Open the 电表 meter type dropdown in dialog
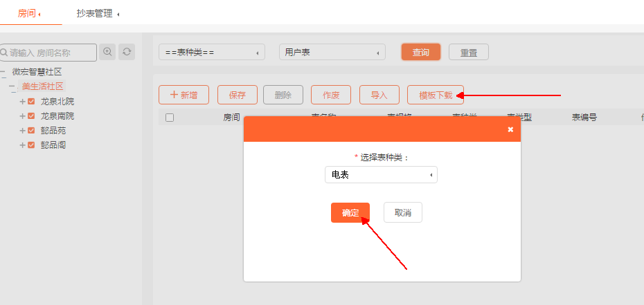 tap(381, 175)
